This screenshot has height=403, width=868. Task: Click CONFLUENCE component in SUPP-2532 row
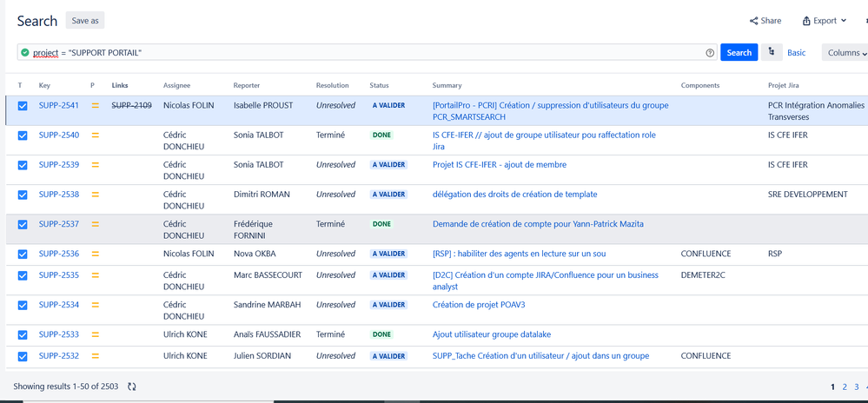point(706,356)
